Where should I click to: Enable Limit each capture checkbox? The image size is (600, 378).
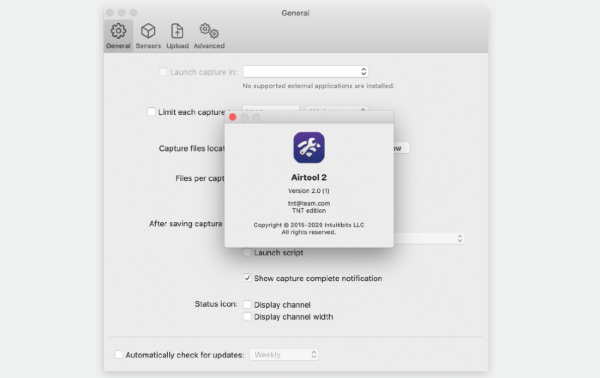point(152,112)
